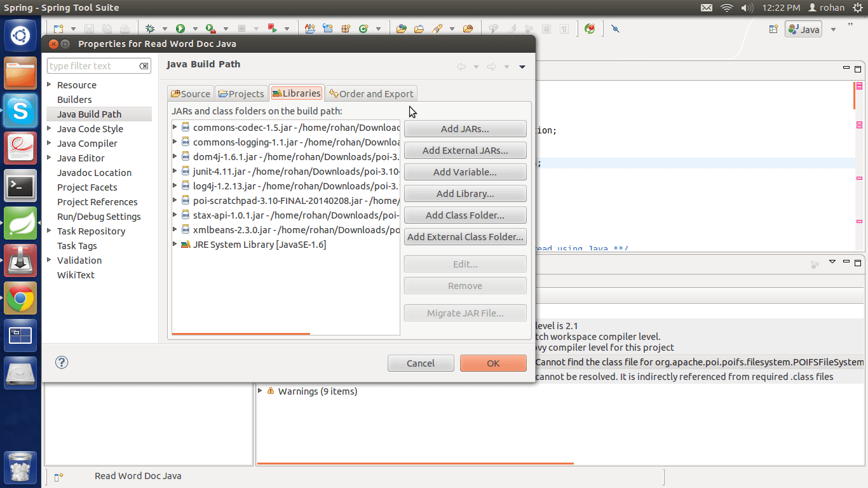Open the New wizard toolbar icon
Viewport: 868px width, 488px height.
point(58,29)
